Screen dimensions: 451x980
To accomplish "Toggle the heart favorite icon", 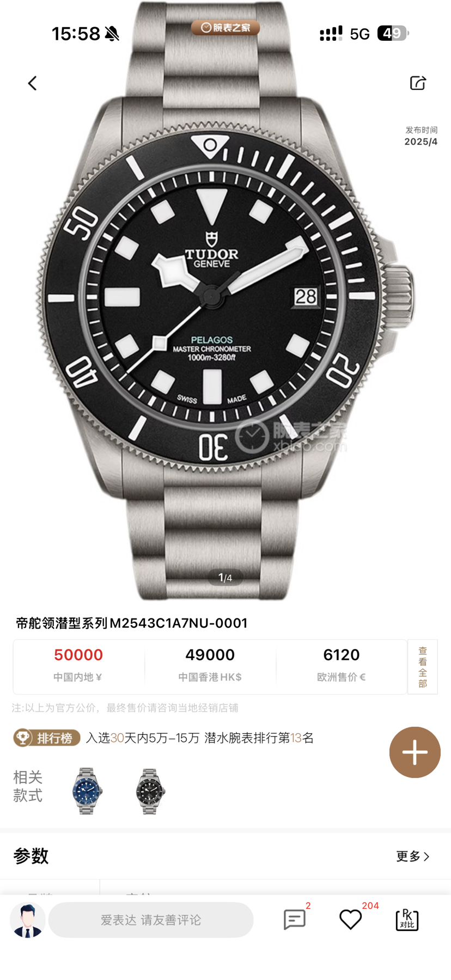I will (350, 920).
